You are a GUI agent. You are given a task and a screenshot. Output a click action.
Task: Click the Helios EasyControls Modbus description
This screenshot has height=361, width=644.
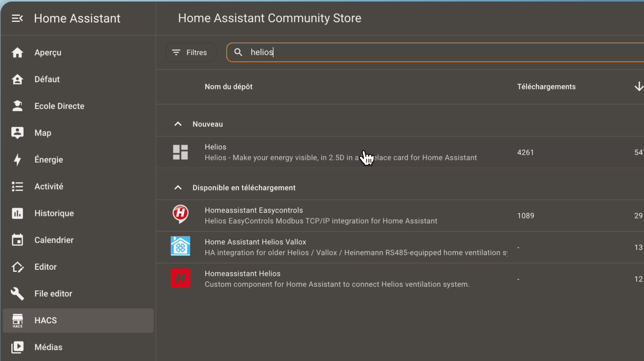click(x=321, y=221)
